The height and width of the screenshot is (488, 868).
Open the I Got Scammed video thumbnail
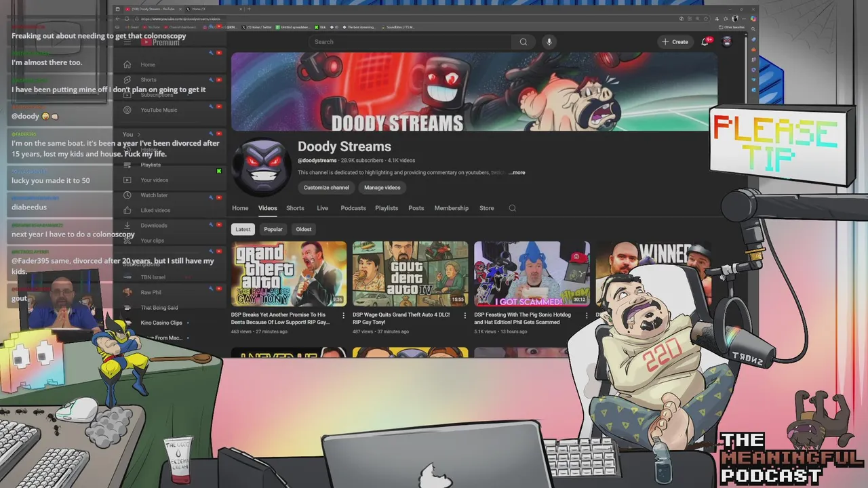point(532,274)
